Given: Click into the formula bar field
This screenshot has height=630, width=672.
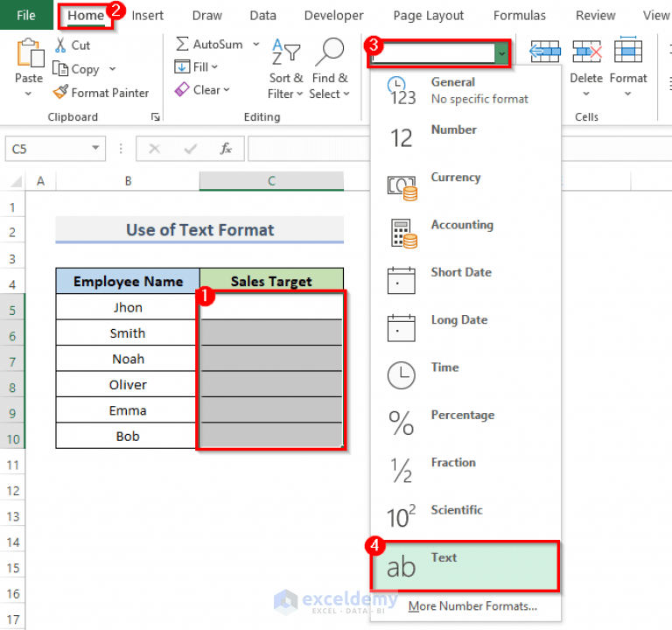Looking at the screenshot, I should (x=309, y=149).
